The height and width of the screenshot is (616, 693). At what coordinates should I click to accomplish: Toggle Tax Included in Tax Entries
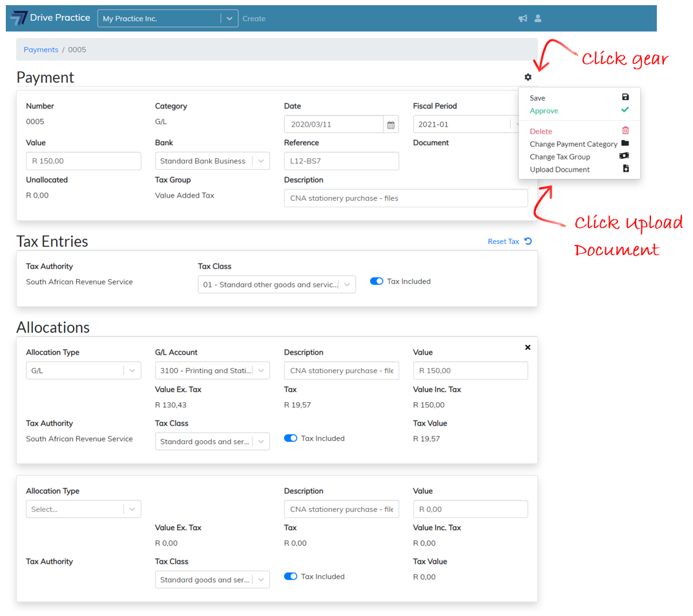(x=377, y=282)
